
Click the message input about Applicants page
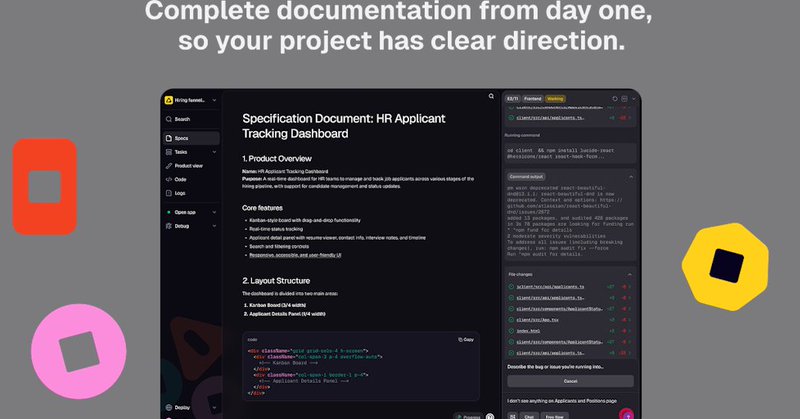click(x=562, y=401)
